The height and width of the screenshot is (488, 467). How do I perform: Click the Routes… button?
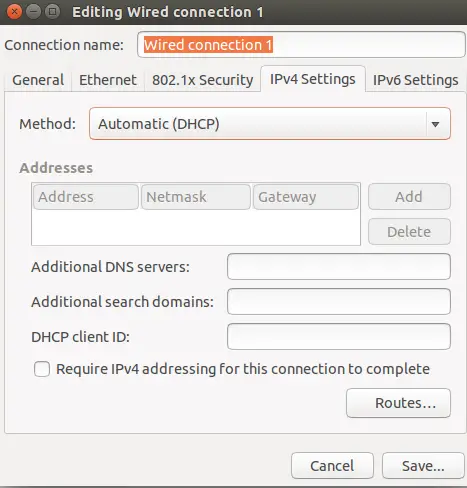tap(398, 403)
